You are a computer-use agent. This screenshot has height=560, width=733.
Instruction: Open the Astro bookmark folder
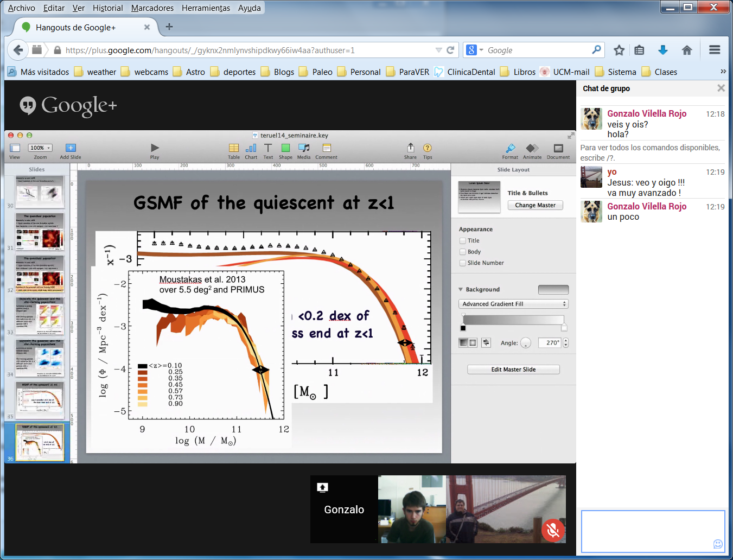coord(189,72)
